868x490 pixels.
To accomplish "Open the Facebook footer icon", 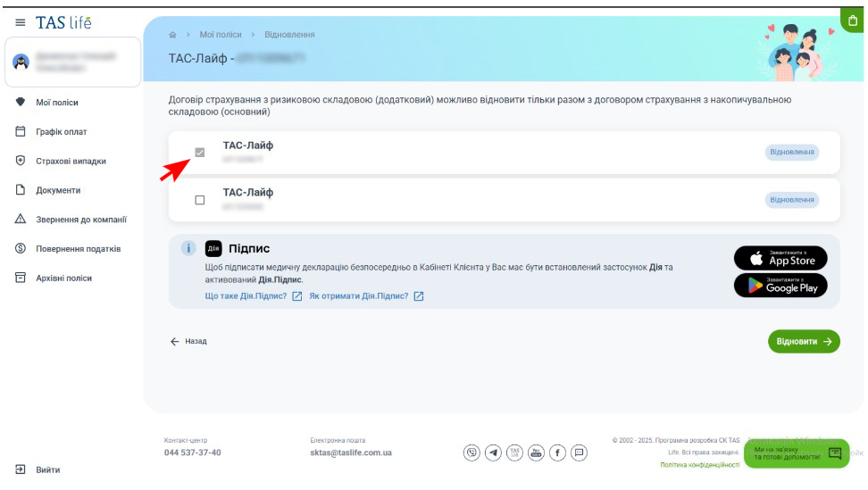I will click(x=557, y=453).
